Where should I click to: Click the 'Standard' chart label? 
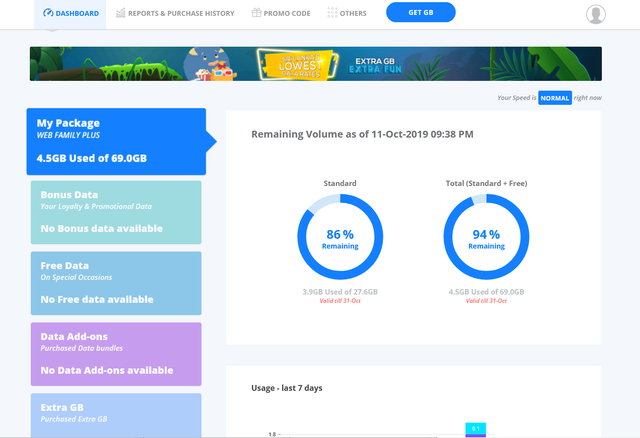point(340,183)
